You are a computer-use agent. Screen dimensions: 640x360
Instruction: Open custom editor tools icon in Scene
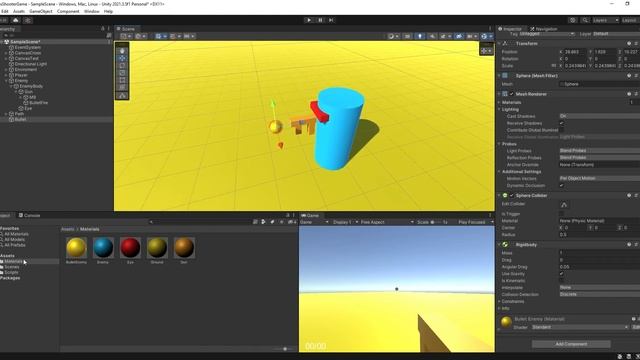click(122, 96)
